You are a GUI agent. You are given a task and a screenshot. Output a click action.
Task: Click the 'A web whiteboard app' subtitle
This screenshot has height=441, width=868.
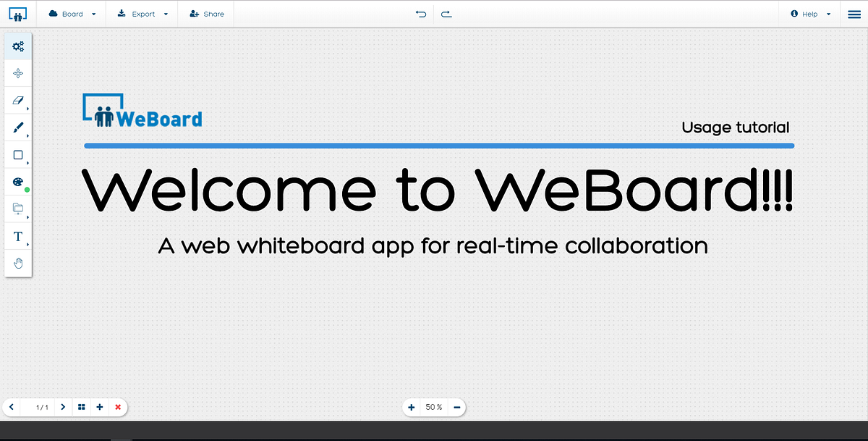(433, 246)
